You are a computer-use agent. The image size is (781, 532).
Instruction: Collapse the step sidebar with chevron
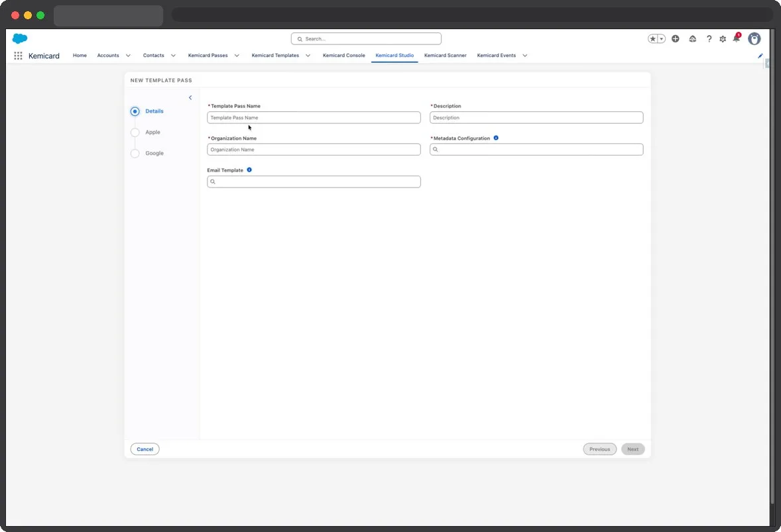point(190,97)
